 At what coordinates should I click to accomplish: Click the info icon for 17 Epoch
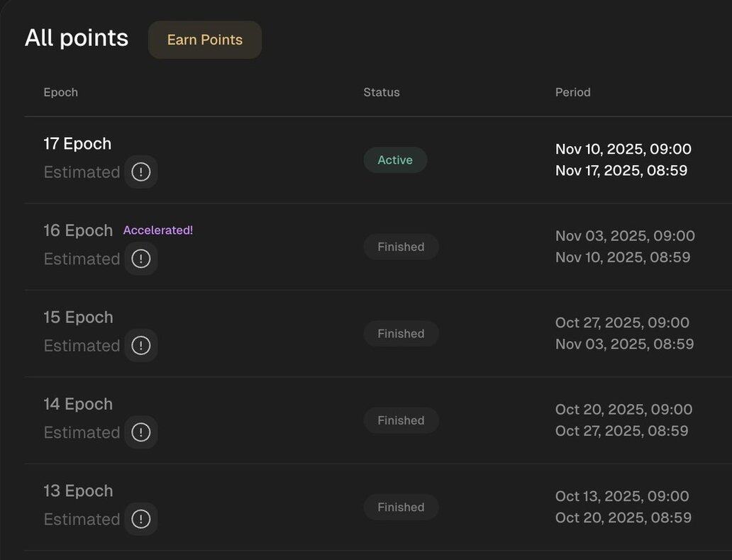tap(141, 172)
